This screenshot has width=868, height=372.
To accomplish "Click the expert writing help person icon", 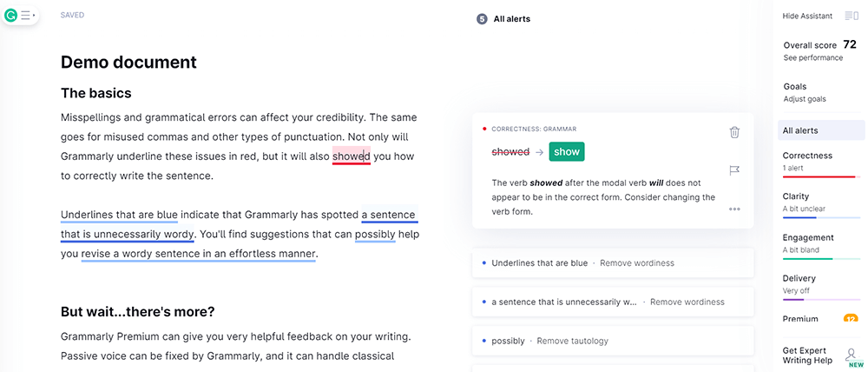I will [851, 355].
